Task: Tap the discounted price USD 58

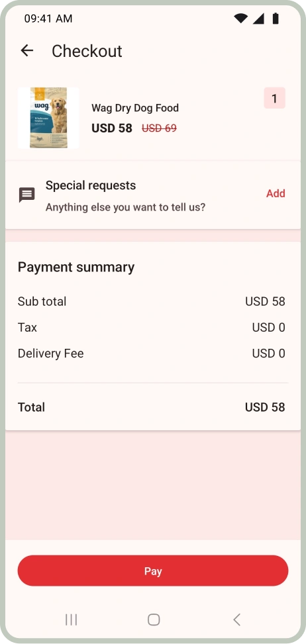Action: pos(112,128)
